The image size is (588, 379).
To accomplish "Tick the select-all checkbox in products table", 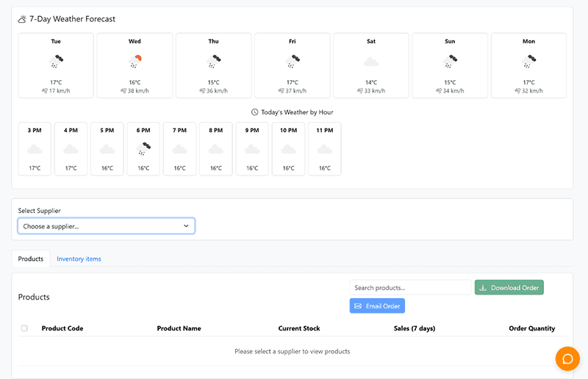I will (24, 328).
